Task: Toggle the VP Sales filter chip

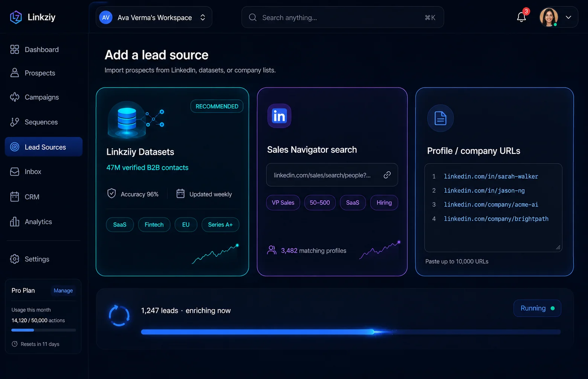Action: click(x=283, y=202)
